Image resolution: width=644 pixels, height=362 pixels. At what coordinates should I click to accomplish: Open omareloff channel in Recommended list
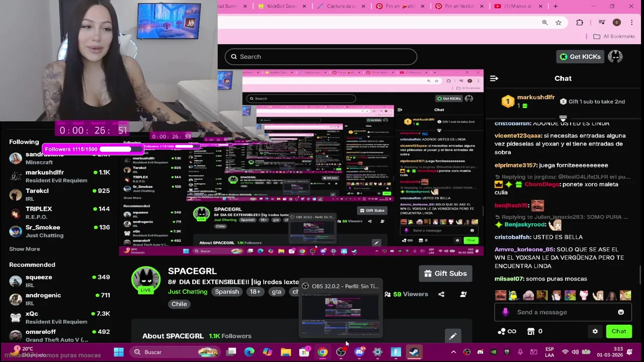pyautogui.click(x=59, y=335)
